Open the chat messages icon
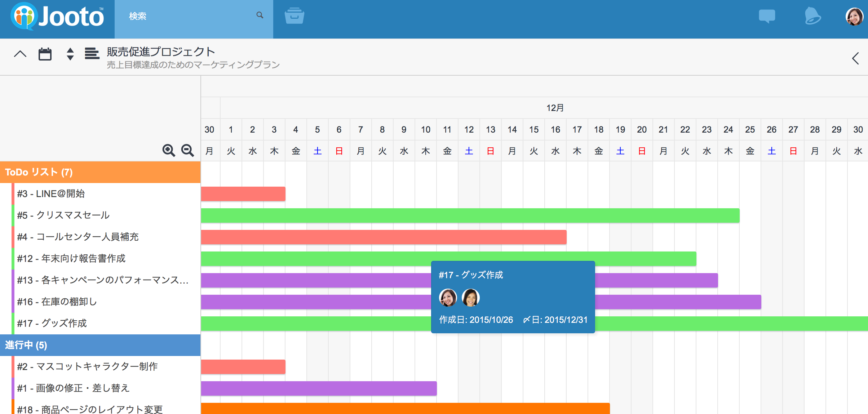 pos(767,16)
